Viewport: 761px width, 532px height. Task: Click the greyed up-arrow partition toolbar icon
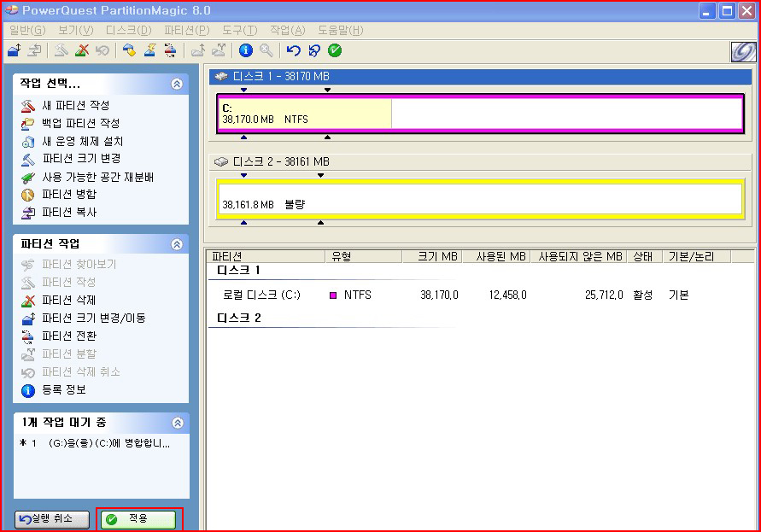(197, 50)
